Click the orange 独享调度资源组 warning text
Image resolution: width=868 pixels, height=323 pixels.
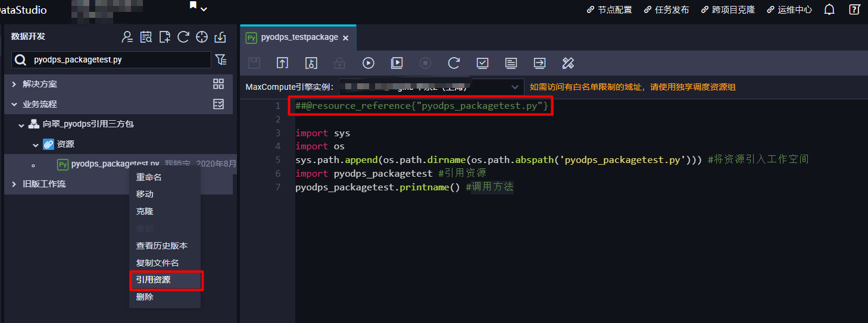click(x=632, y=87)
